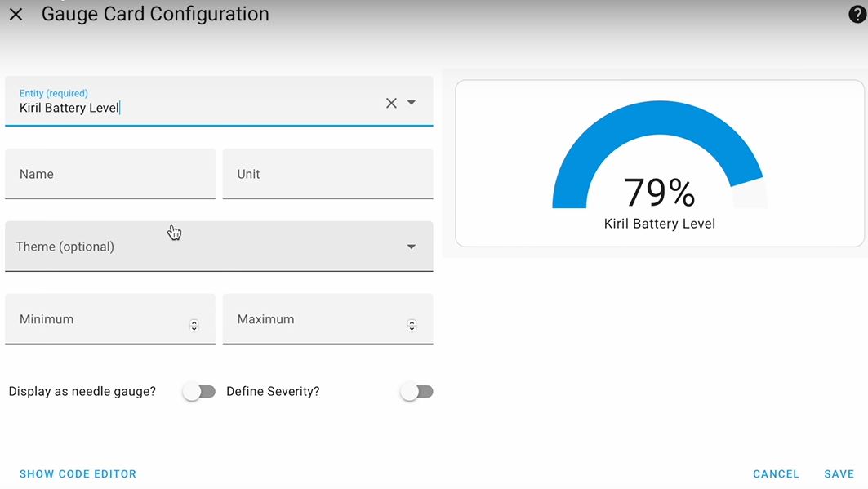Cancel the card configuration
Viewport: 868px width, 489px height.
tap(776, 474)
